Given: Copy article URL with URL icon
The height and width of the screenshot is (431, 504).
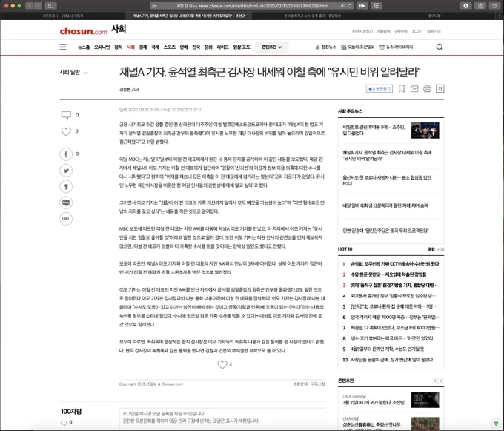Looking at the screenshot, I should pyautogui.click(x=66, y=219).
